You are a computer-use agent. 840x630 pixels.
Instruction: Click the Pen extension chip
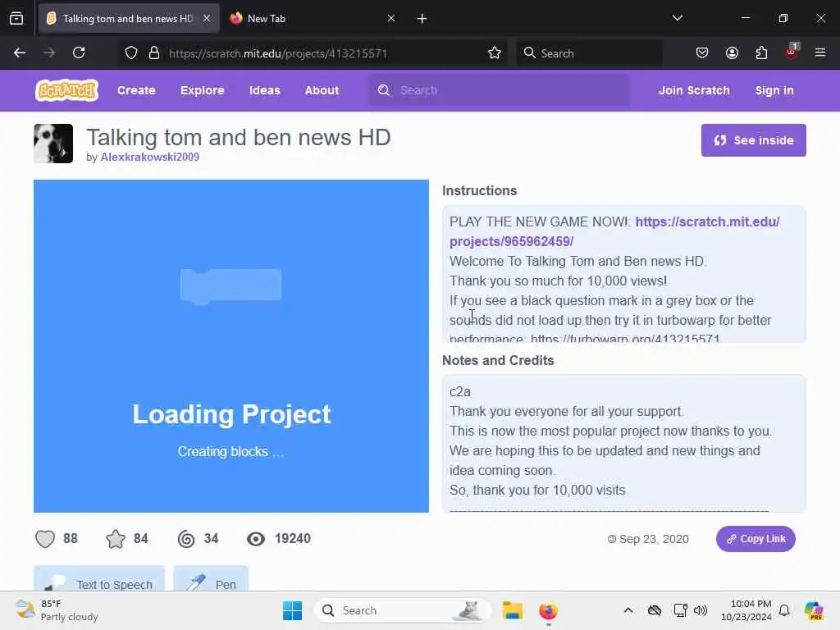(211, 578)
